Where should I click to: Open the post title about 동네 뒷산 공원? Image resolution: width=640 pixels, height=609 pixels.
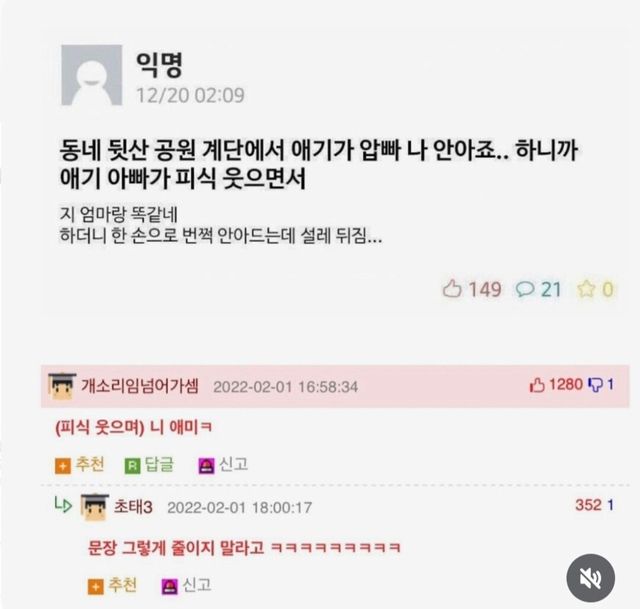pos(319,164)
